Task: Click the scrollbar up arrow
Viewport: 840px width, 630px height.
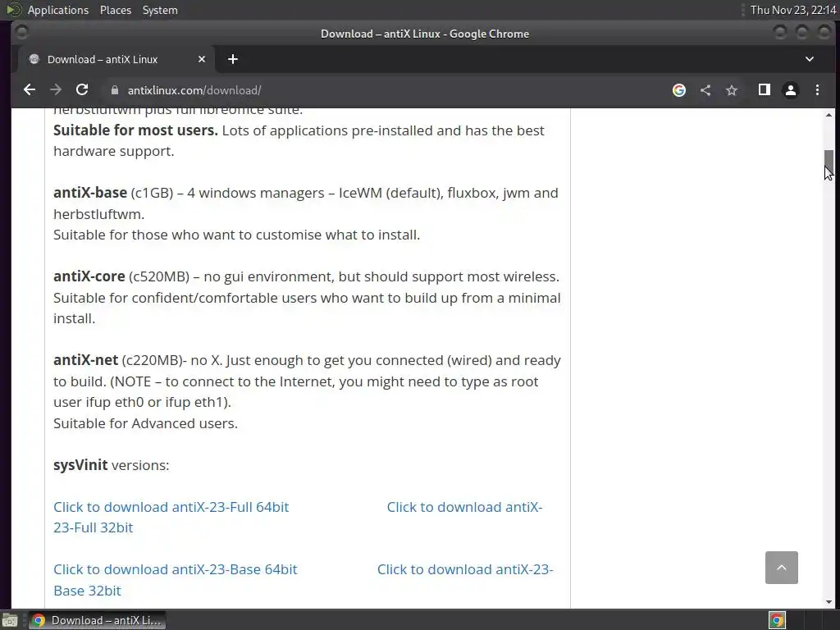Action: [x=829, y=115]
